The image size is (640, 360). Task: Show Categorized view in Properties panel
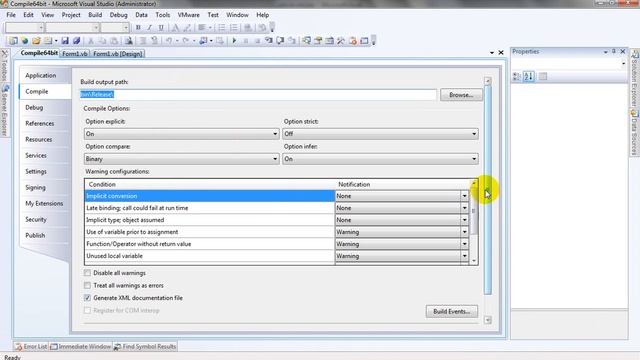517,76
